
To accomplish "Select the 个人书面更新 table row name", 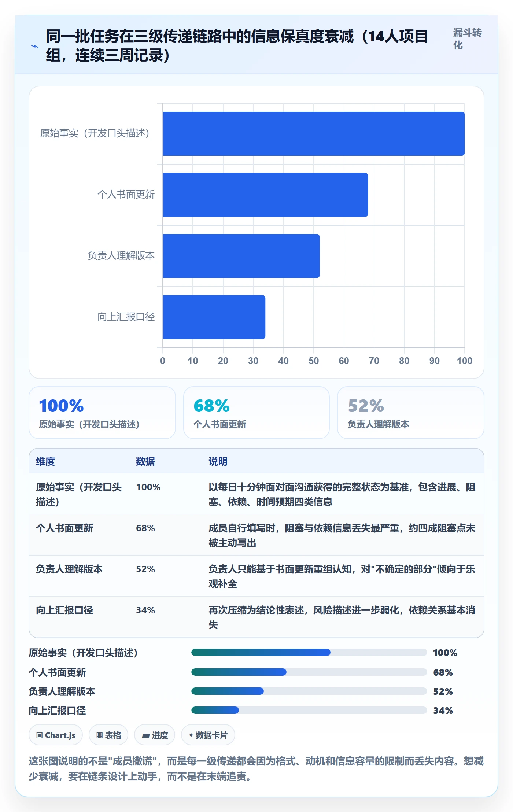I will (x=64, y=528).
